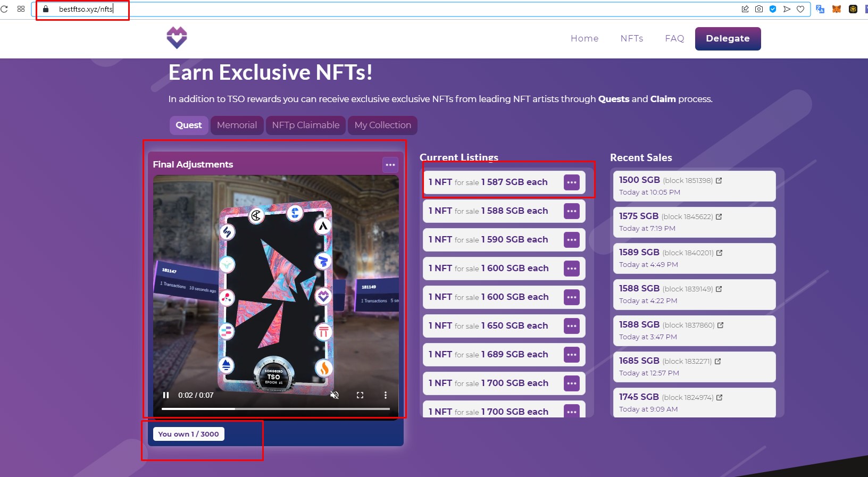Click the 1685 SGB recent sale price
868x477 pixels.
click(639, 361)
